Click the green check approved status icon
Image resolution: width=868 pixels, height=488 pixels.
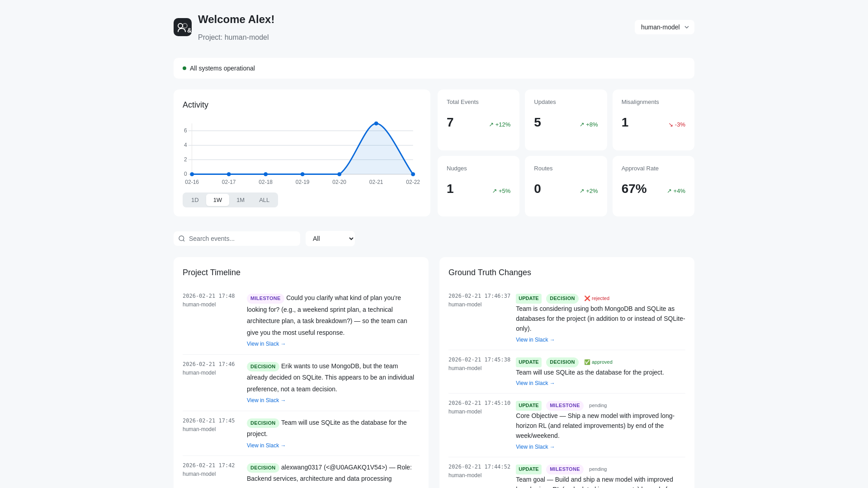coord(587,362)
